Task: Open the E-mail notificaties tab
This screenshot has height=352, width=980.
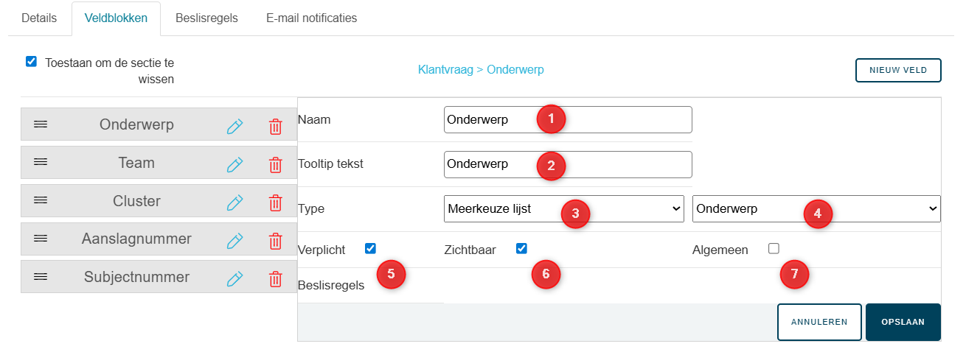Action: click(x=311, y=18)
